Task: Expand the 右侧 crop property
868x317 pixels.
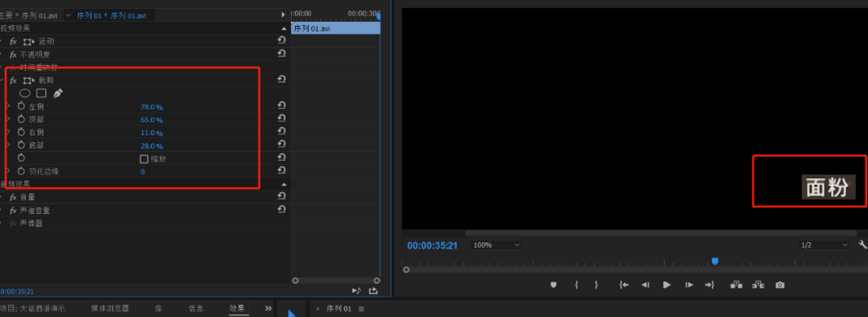Action: 8,133
